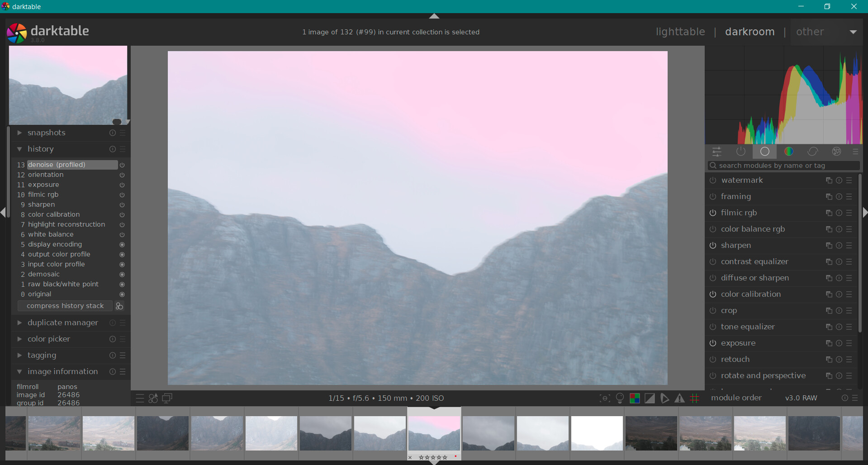The image size is (868, 465).
Task: Open presets menu for snapshots panel
Action: click(x=123, y=133)
